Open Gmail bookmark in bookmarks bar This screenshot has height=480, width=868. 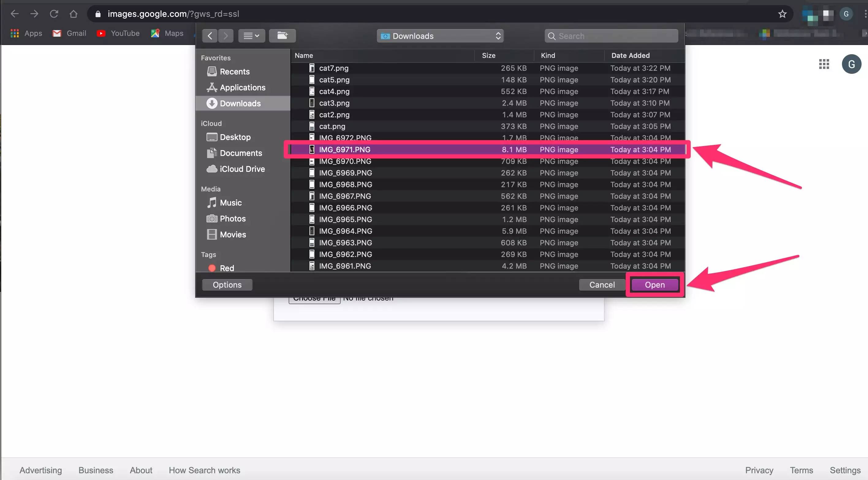(x=70, y=33)
